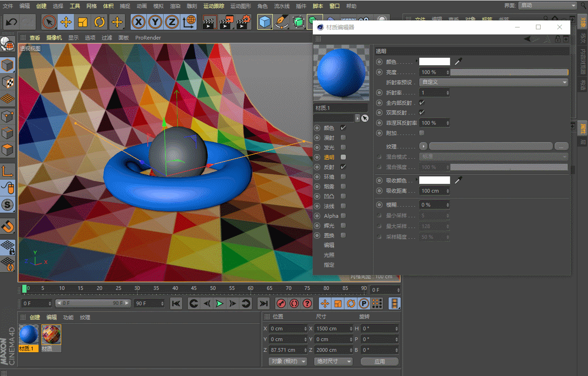588x376 pixels.
Task: Open the 渲染 menu
Action: coord(175,6)
